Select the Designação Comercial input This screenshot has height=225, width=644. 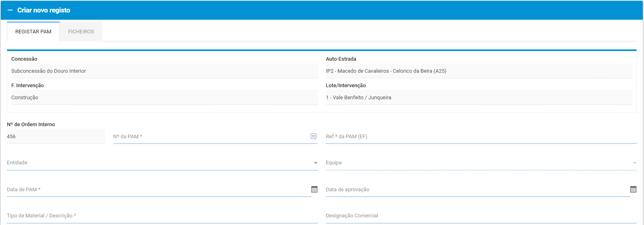tap(480, 216)
